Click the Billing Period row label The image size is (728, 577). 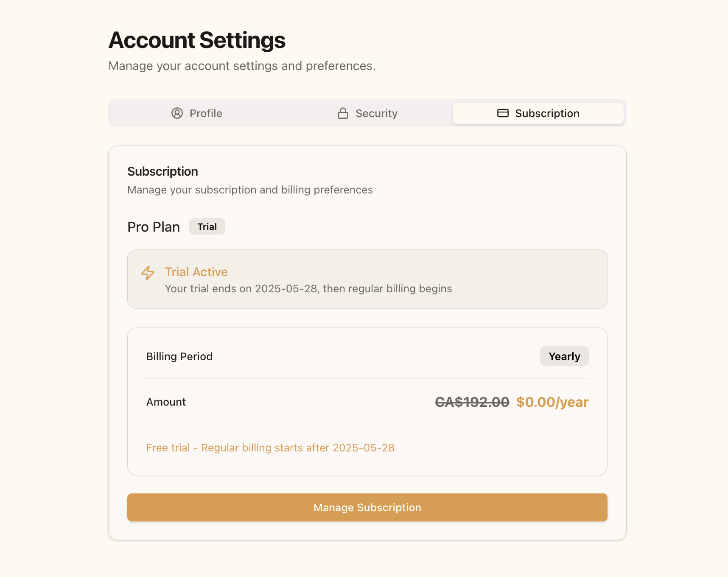(x=179, y=356)
